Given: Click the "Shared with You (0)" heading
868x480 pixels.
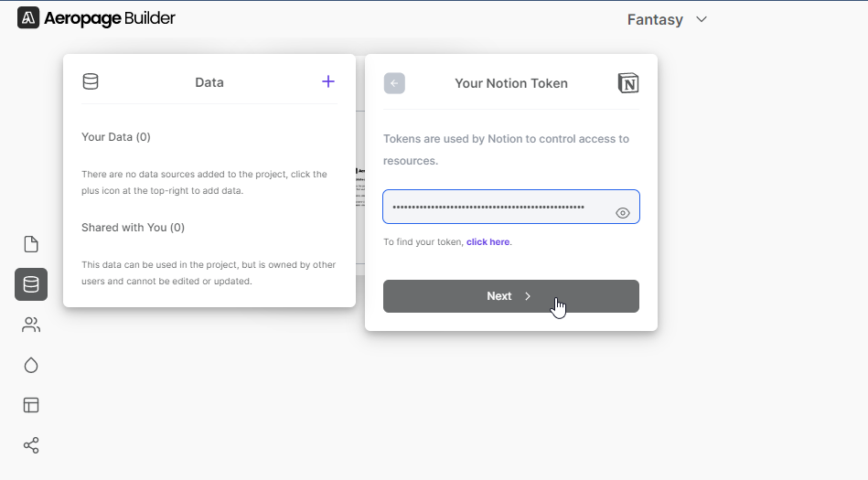Looking at the screenshot, I should (x=133, y=228).
